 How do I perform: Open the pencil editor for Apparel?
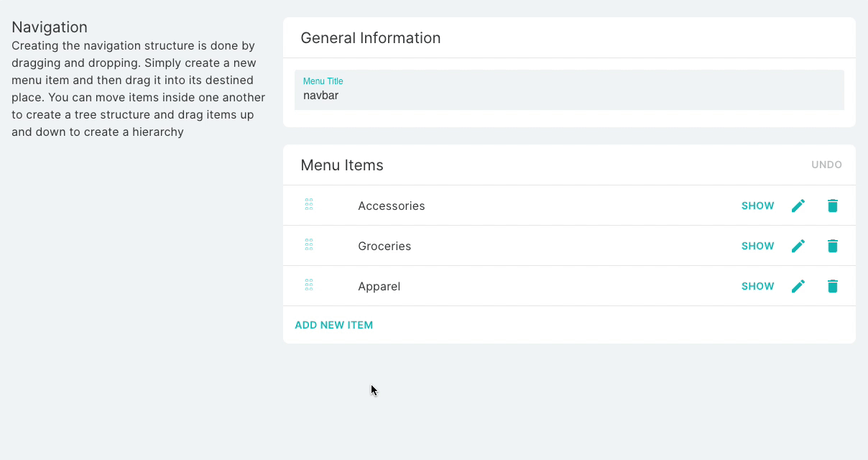tap(798, 286)
